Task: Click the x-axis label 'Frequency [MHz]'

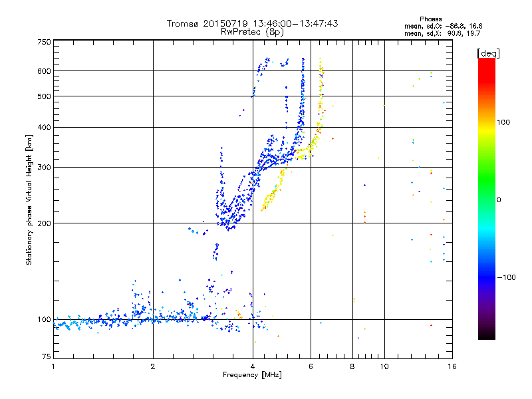Action: 252,375
